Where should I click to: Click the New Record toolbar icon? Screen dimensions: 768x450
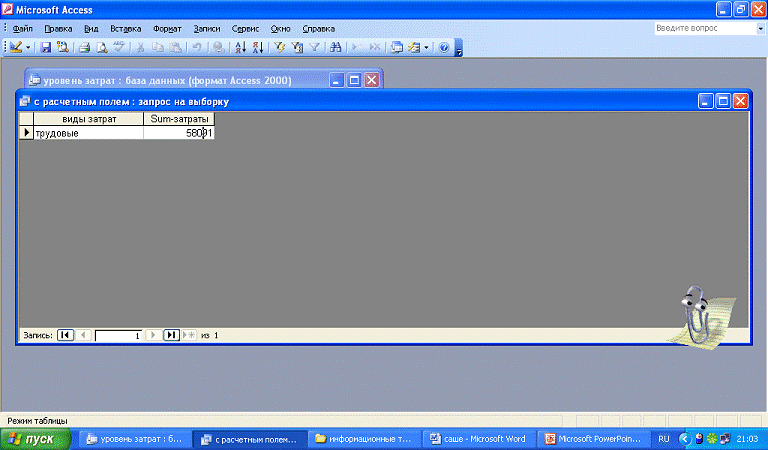click(x=357, y=47)
